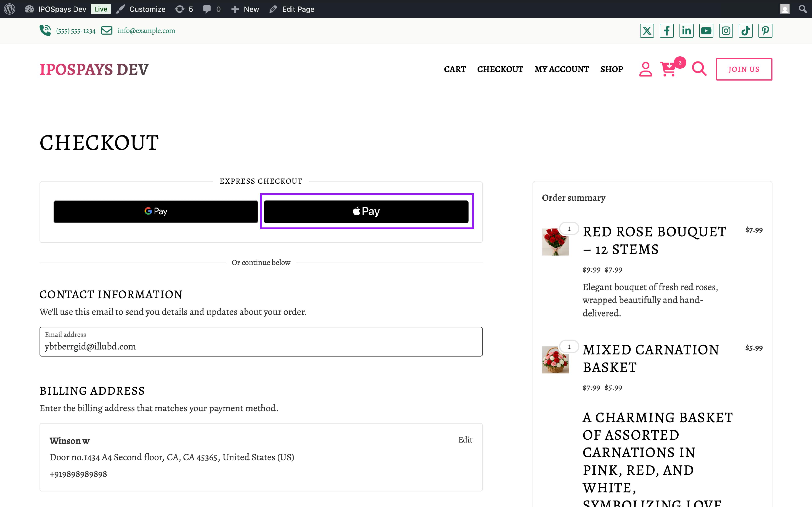Image resolution: width=812 pixels, height=507 pixels.
Task: Select SHOP in the navigation menu
Action: click(611, 70)
